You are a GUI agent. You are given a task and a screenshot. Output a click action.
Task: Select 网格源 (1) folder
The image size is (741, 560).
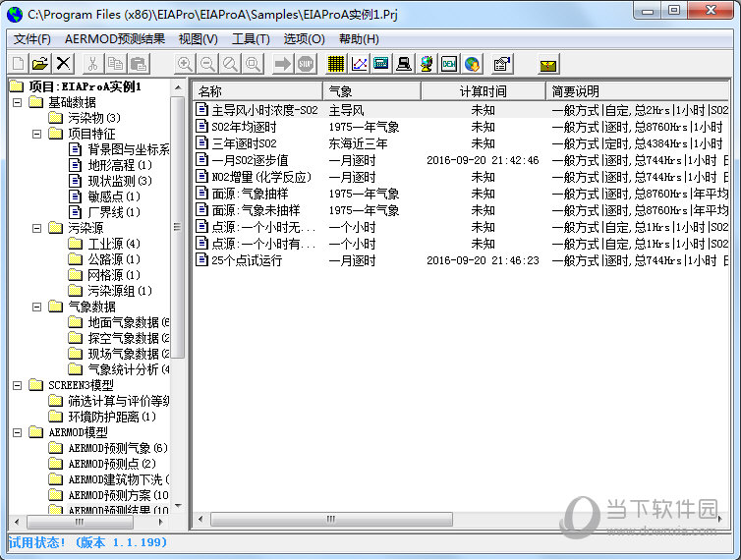(114, 274)
